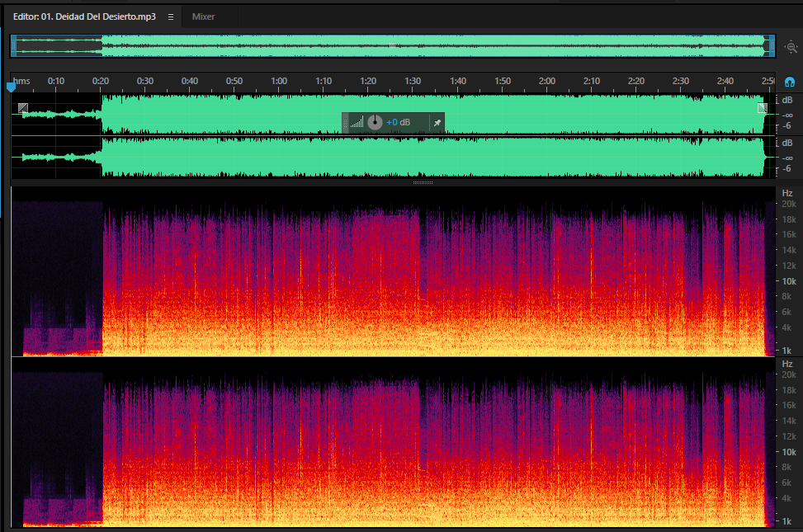Screen dimensions: 803x532
Task: Click the 1:00 mark on the time ruler
Action: click(279, 81)
